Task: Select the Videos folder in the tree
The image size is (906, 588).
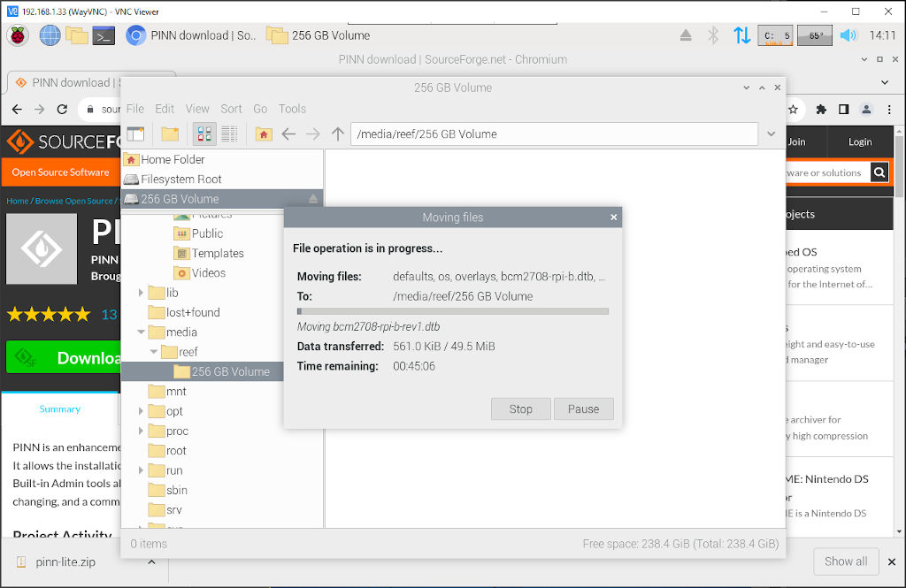Action: point(199,272)
